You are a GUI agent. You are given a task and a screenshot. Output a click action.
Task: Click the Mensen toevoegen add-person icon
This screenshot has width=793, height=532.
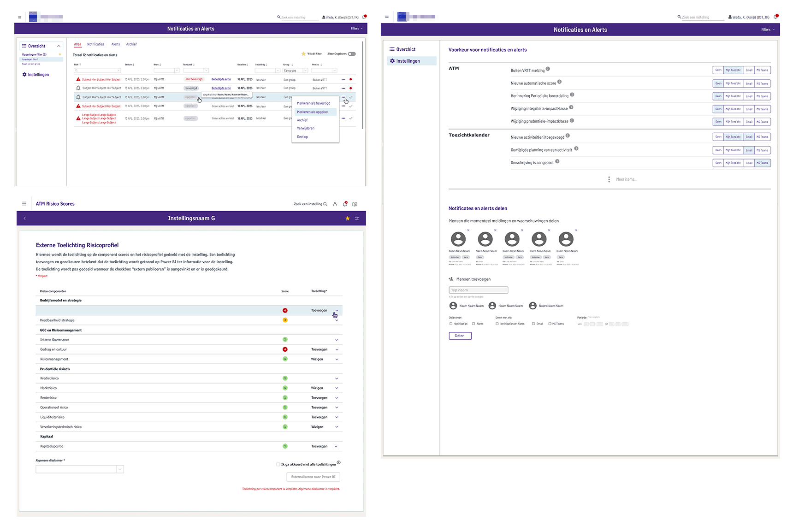(451, 279)
